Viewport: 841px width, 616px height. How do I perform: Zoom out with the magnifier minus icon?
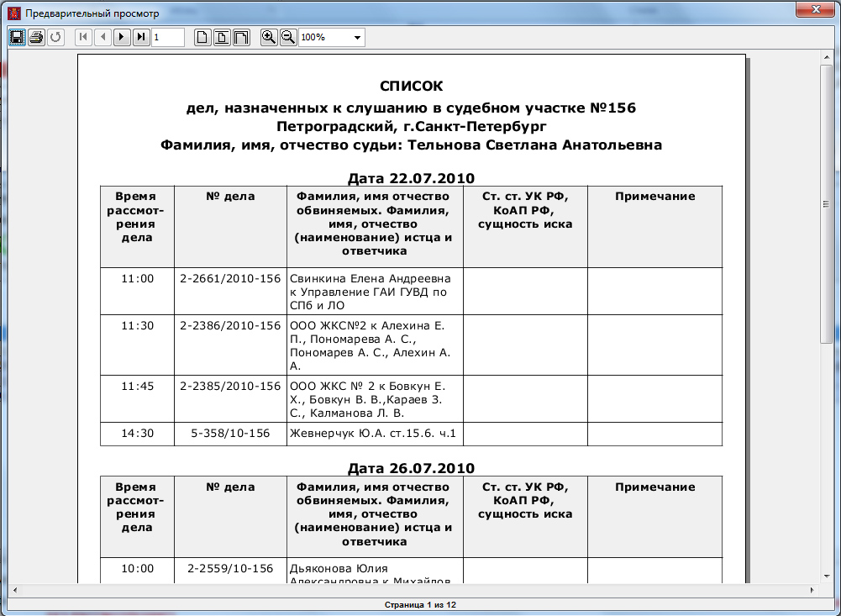[x=288, y=37]
